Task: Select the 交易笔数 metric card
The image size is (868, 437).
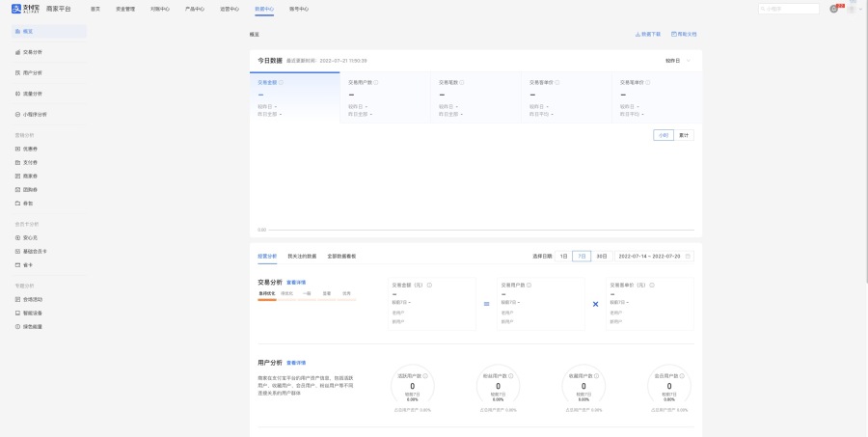Action: [476, 97]
